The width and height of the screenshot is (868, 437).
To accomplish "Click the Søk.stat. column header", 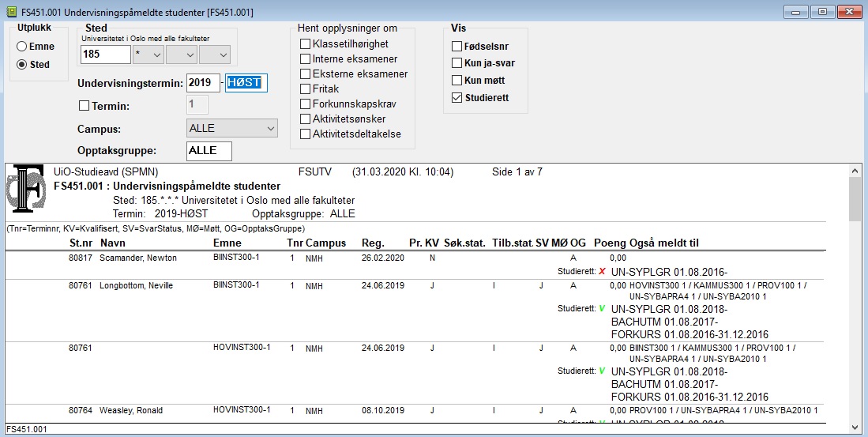I will coord(464,243).
